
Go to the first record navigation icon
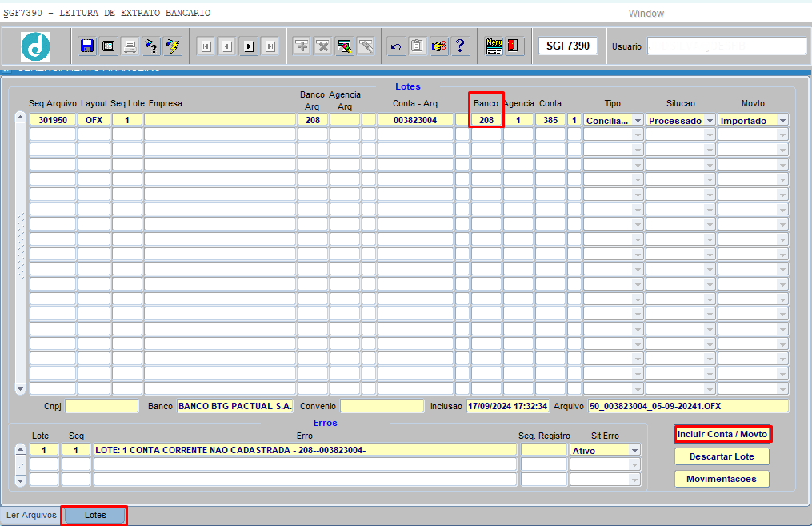click(x=206, y=46)
